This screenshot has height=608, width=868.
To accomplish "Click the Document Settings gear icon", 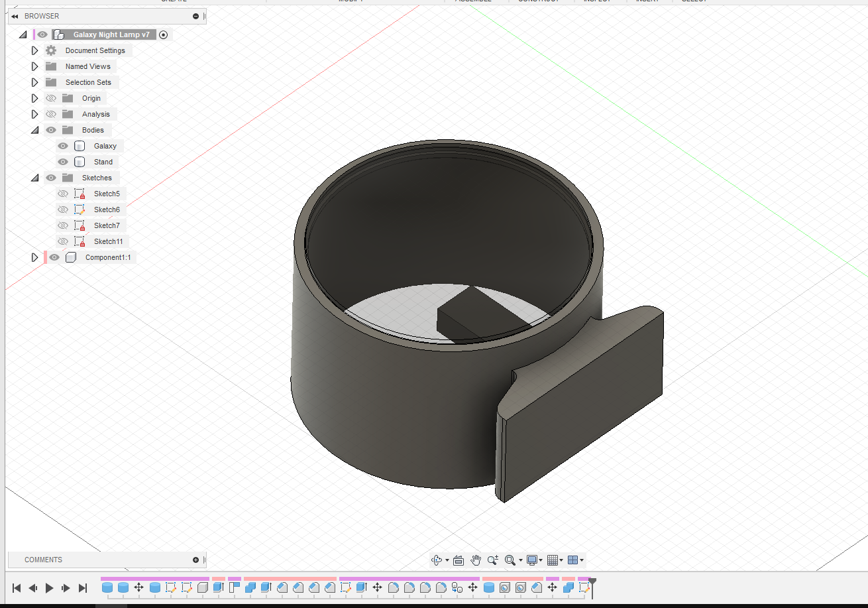I will click(x=51, y=50).
